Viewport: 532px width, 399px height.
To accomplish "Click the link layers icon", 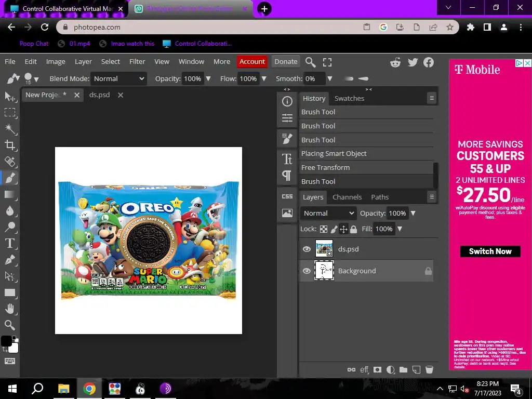I will coord(352,369).
